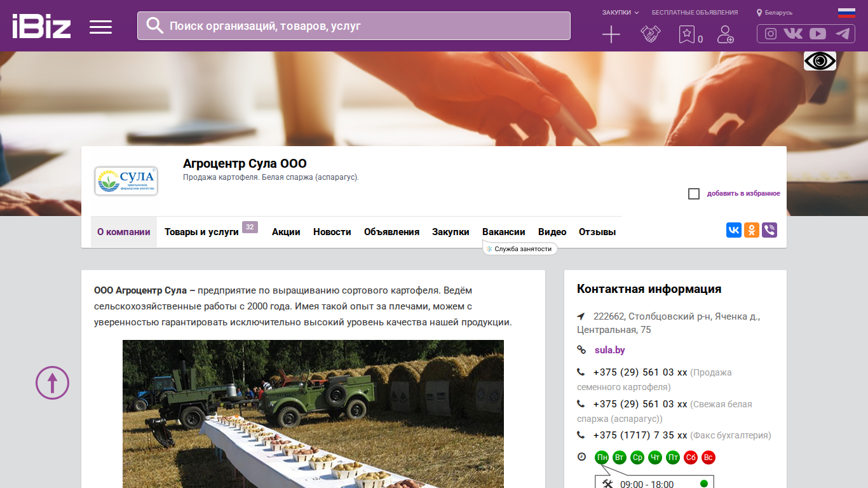Image resolution: width=868 pixels, height=488 pixels.
Task: Click Агроцентр Сула ООО company title
Action: pyautogui.click(x=245, y=164)
